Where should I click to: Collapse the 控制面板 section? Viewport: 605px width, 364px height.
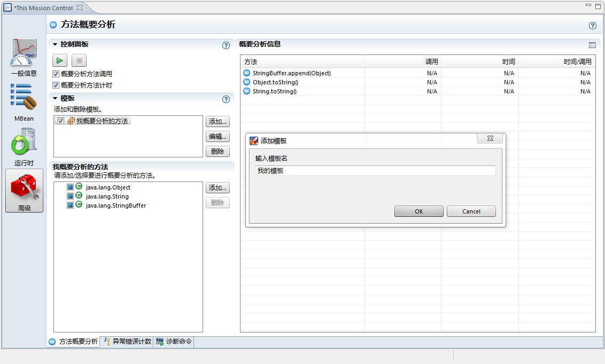click(x=55, y=44)
